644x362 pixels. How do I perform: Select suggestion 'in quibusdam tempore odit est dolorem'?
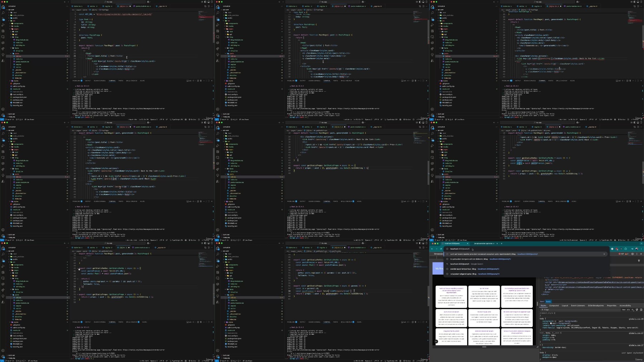(x=526, y=259)
